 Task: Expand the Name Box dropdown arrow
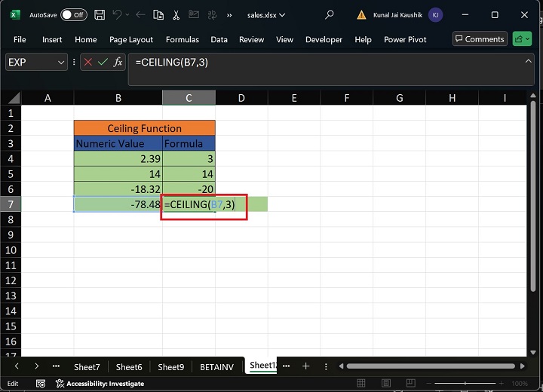click(61, 63)
